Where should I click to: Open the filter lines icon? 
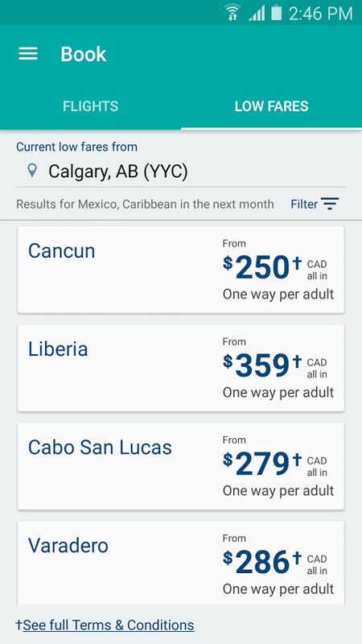[x=330, y=204]
